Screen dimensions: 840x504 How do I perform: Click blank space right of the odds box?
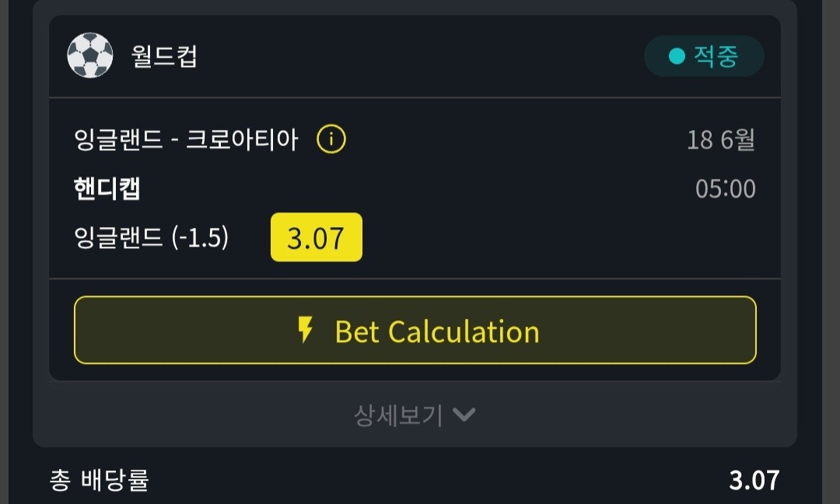(557, 237)
